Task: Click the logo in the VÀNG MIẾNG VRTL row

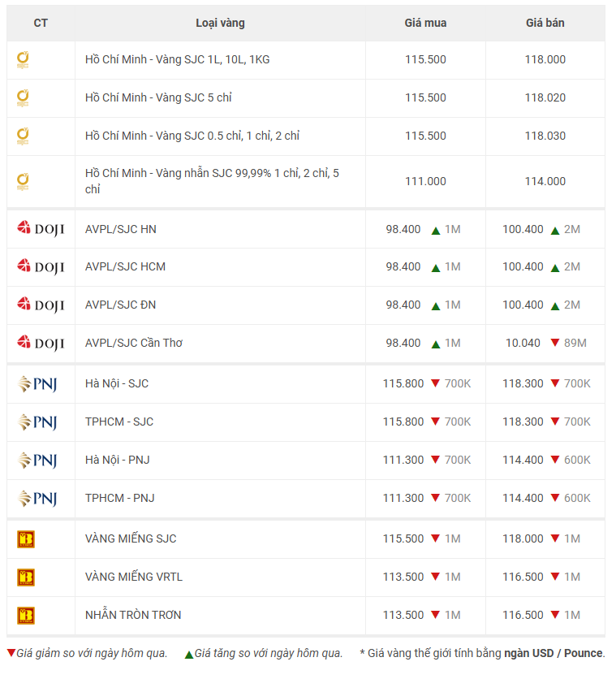Action: point(26,577)
